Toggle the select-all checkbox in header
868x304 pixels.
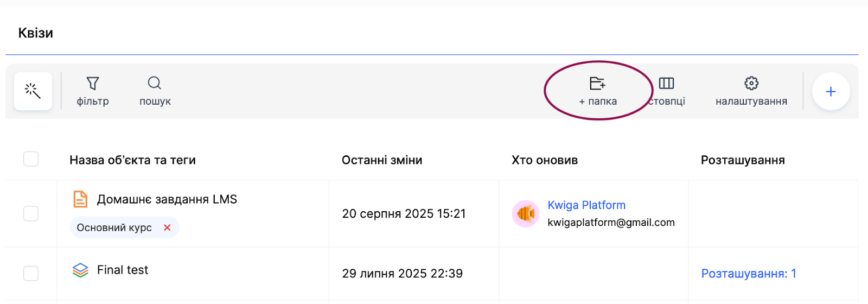pyautogui.click(x=31, y=159)
